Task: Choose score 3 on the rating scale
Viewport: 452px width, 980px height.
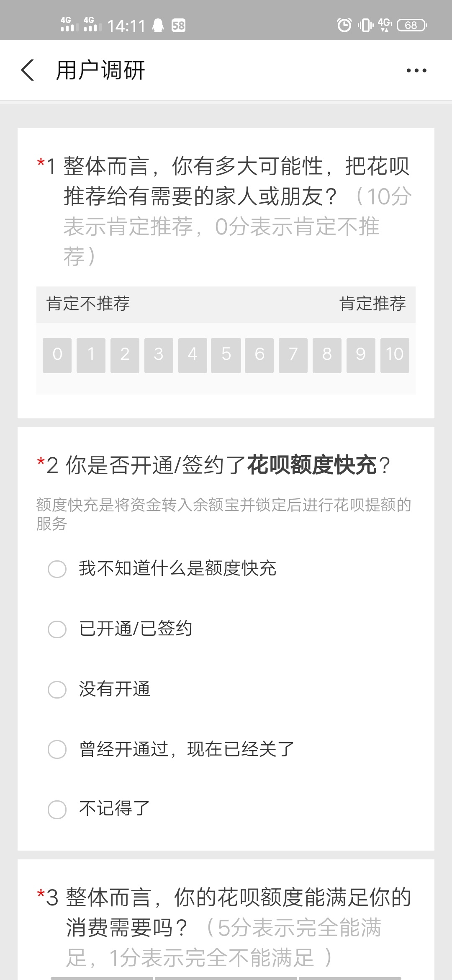Action: click(159, 355)
